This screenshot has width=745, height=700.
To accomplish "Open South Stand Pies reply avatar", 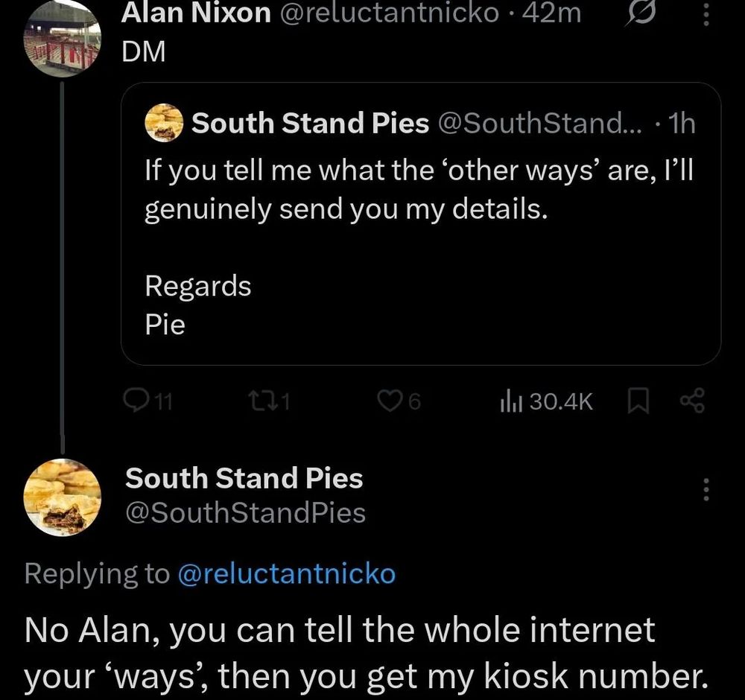I will point(61,496).
